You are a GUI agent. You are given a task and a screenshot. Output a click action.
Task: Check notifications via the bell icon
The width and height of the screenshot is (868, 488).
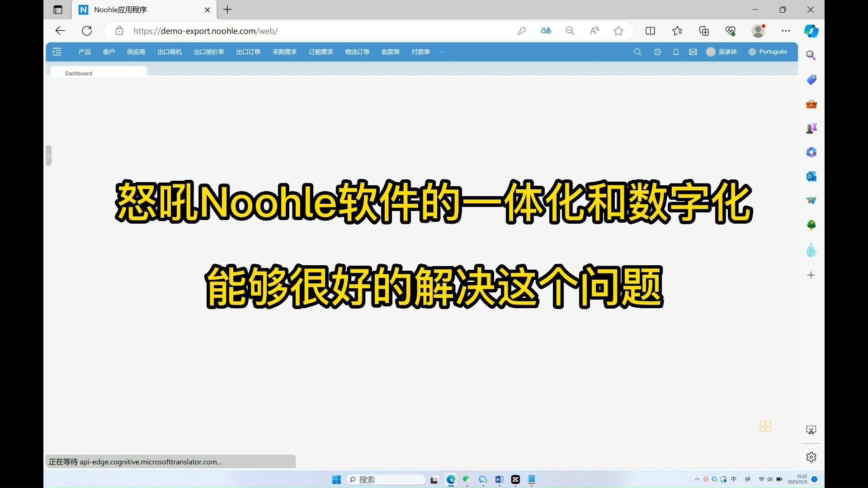676,52
